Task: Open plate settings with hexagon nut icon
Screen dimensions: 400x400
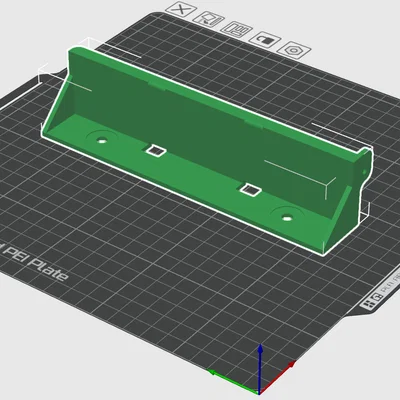Action: pos(294,50)
